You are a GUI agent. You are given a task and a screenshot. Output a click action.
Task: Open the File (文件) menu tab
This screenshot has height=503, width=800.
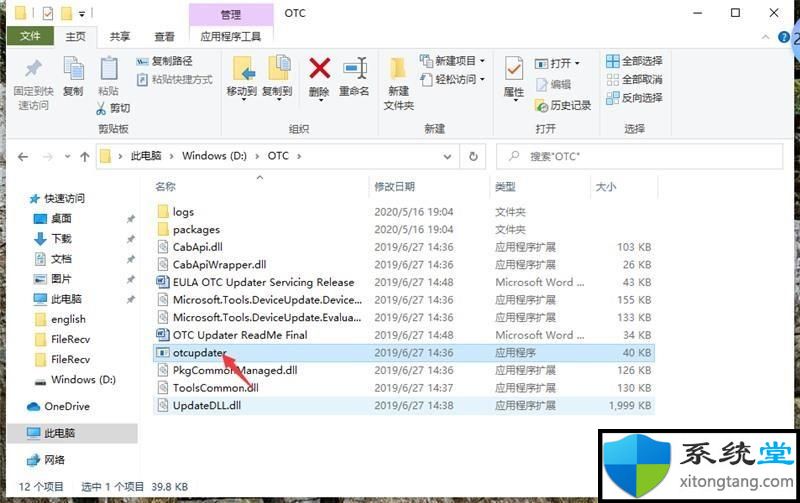[x=30, y=36]
